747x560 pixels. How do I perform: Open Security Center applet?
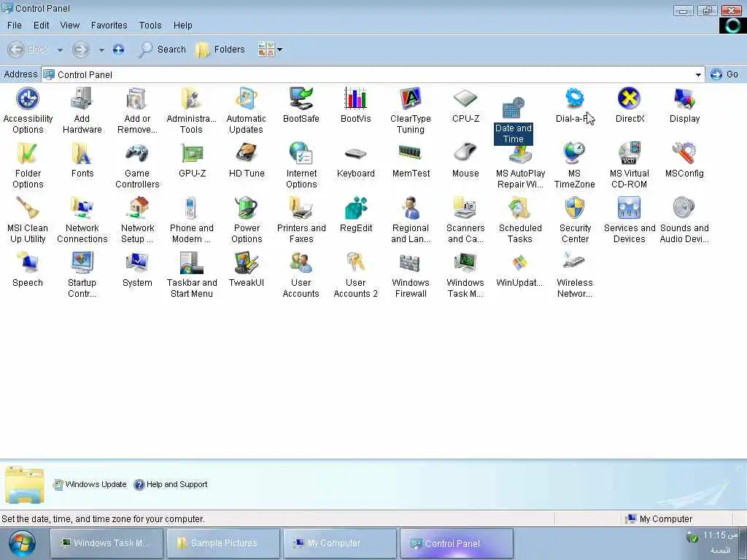(575, 220)
